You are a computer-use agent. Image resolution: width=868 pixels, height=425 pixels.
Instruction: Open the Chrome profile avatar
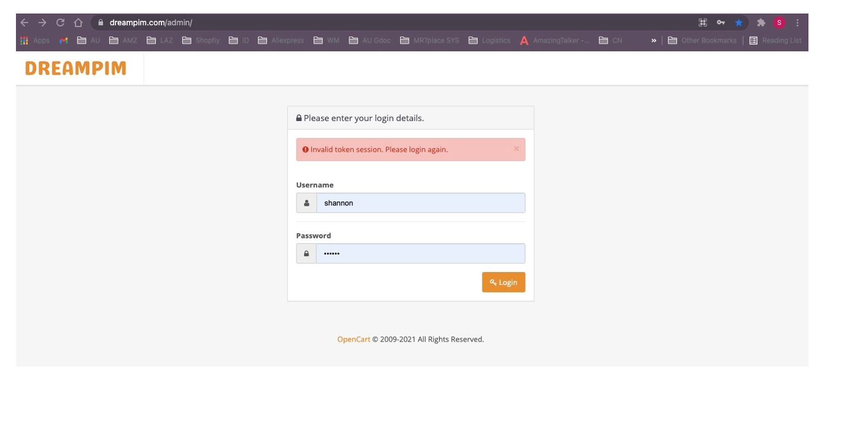pyautogui.click(x=779, y=23)
